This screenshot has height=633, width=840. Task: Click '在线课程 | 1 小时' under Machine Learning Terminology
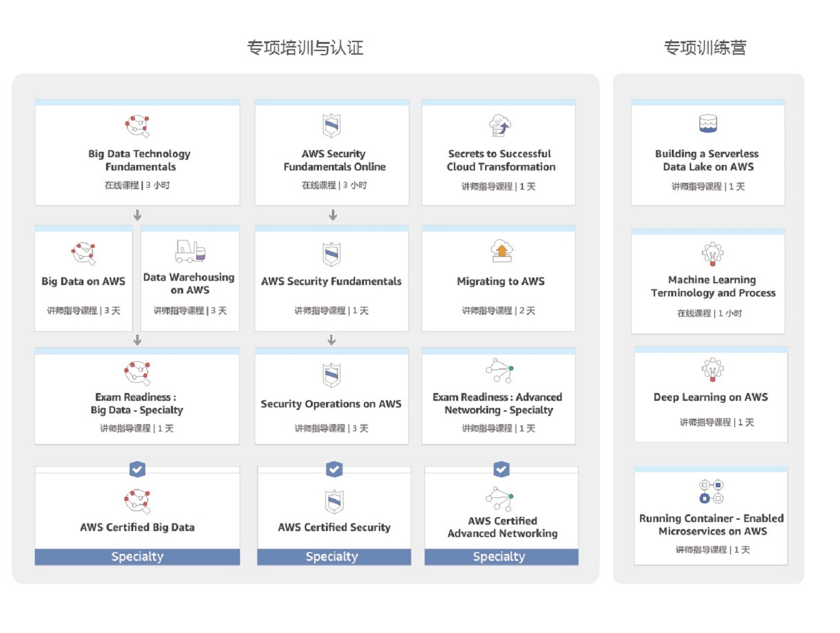[710, 313]
